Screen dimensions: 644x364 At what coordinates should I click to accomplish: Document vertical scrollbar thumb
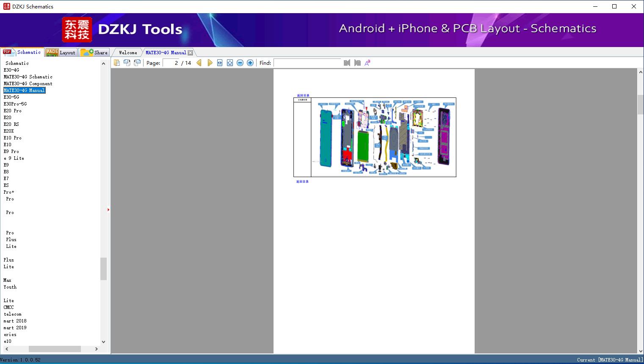click(x=641, y=105)
